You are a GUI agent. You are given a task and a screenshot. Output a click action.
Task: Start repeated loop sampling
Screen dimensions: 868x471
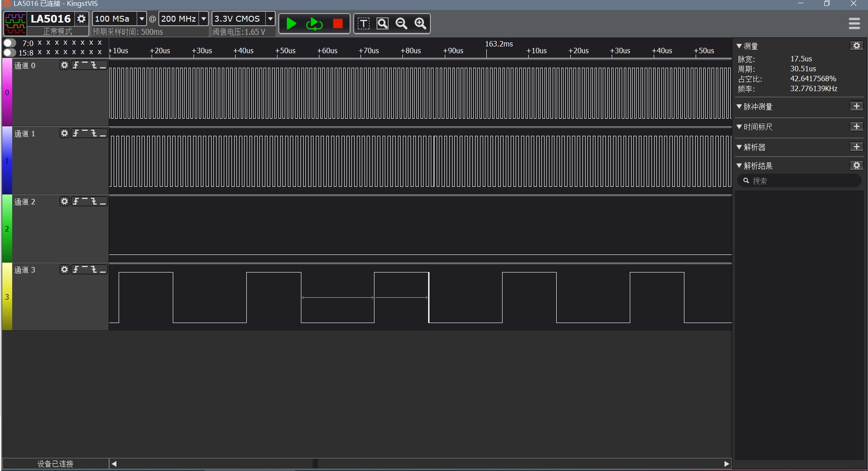pyautogui.click(x=314, y=23)
